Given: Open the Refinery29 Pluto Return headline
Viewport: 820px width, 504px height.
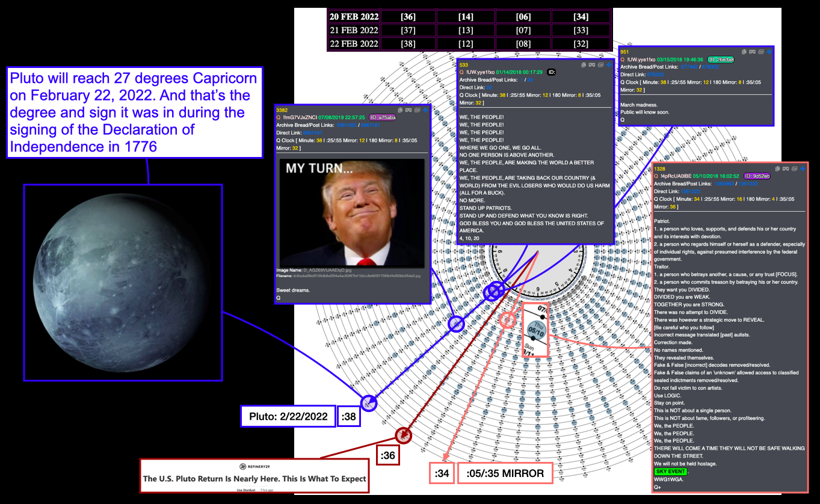Looking at the screenshot, I should click(x=254, y=479).
